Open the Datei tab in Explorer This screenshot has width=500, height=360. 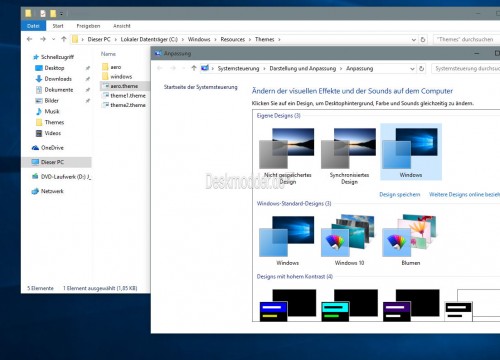pyautogui.click(x=33, y=26)
